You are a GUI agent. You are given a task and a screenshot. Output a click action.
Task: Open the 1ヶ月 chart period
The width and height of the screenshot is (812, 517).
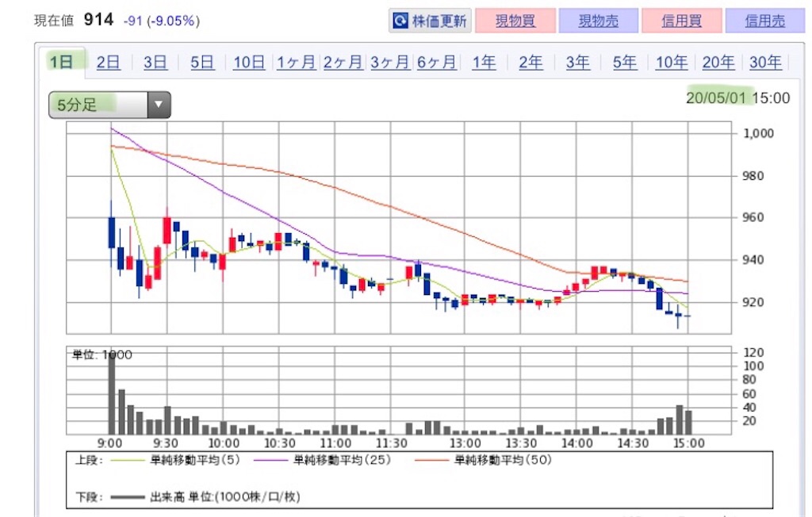point(296,62)
